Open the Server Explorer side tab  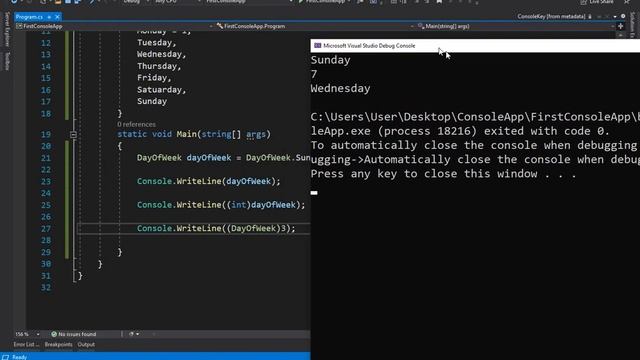coord(7,29)
